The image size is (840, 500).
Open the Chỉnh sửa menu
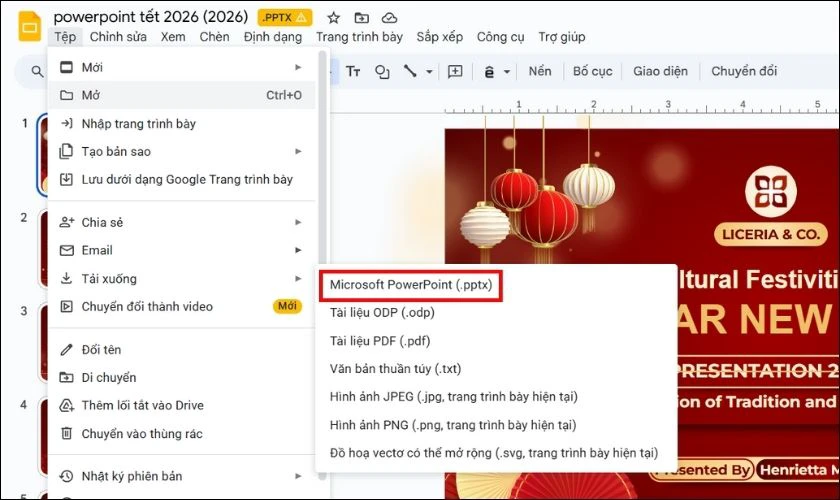(x=118, y=37)
